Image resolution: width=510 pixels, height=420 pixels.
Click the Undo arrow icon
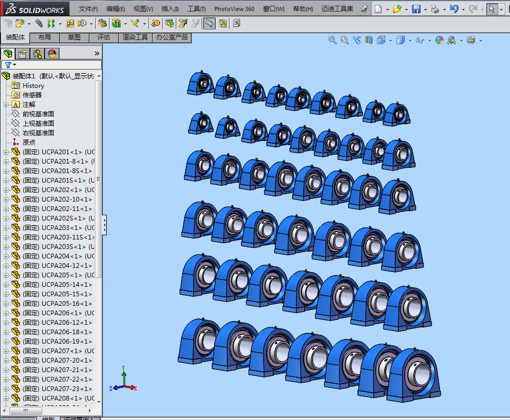[x=454, y=9]
